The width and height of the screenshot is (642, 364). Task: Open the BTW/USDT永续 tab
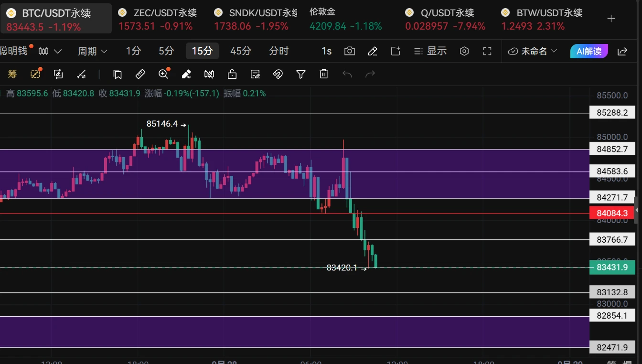coord(543,20)
